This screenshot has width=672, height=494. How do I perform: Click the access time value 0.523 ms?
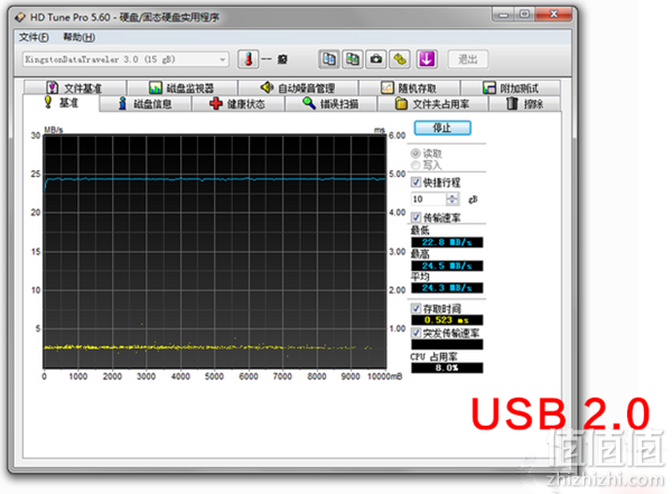point(447,320)
